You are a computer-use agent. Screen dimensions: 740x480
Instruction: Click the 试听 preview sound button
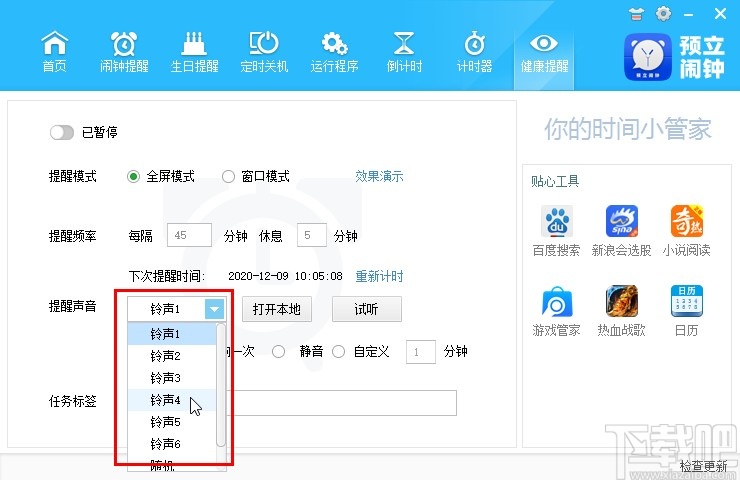[x=367, y=309]
